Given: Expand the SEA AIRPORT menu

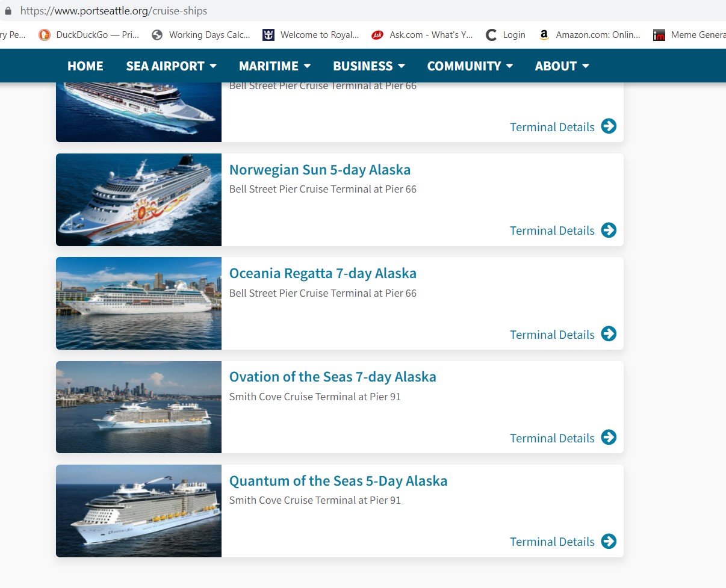Looking at the screenshot, I should [x=172, y=66].
